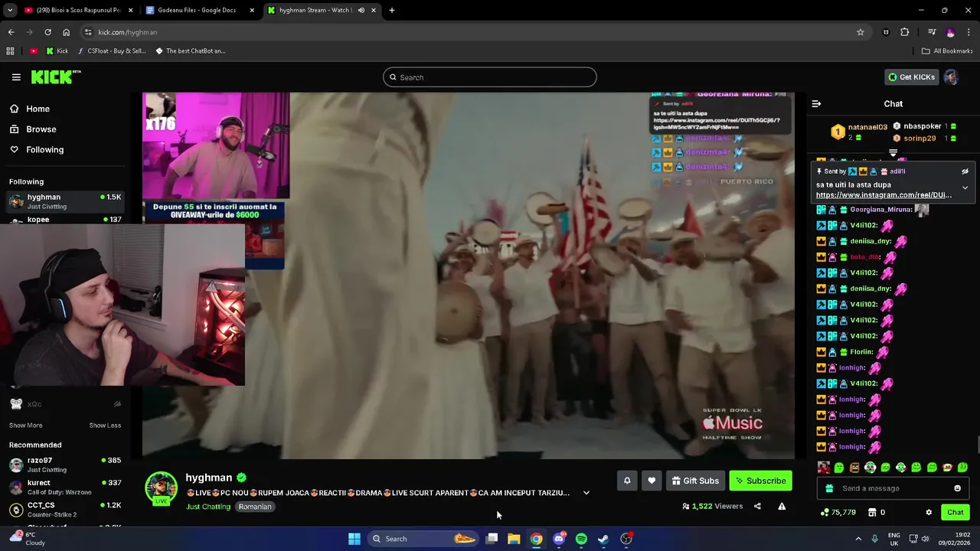Click Show More in sidebar

tap(26, 425)
